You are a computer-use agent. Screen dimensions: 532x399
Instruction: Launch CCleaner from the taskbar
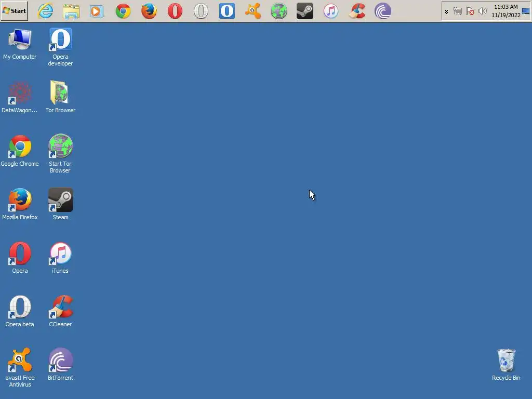tap(357, 11)
